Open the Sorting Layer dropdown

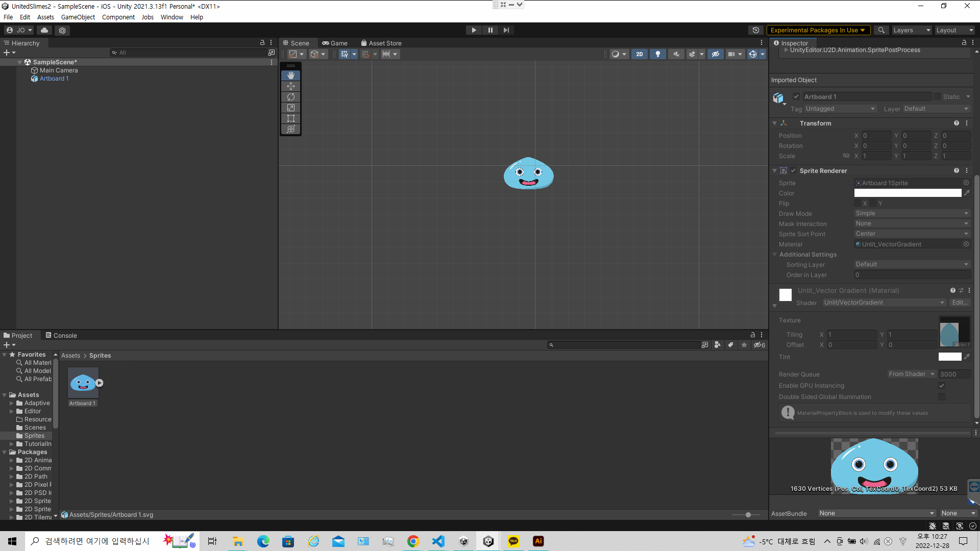(x=912, y=264)
